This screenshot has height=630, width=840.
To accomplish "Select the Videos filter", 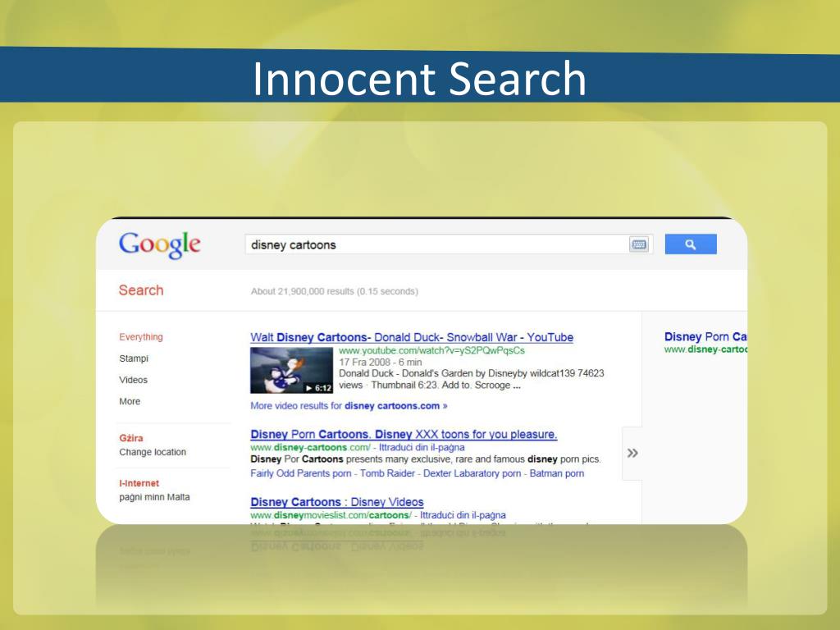I will [x=133, y=380].
